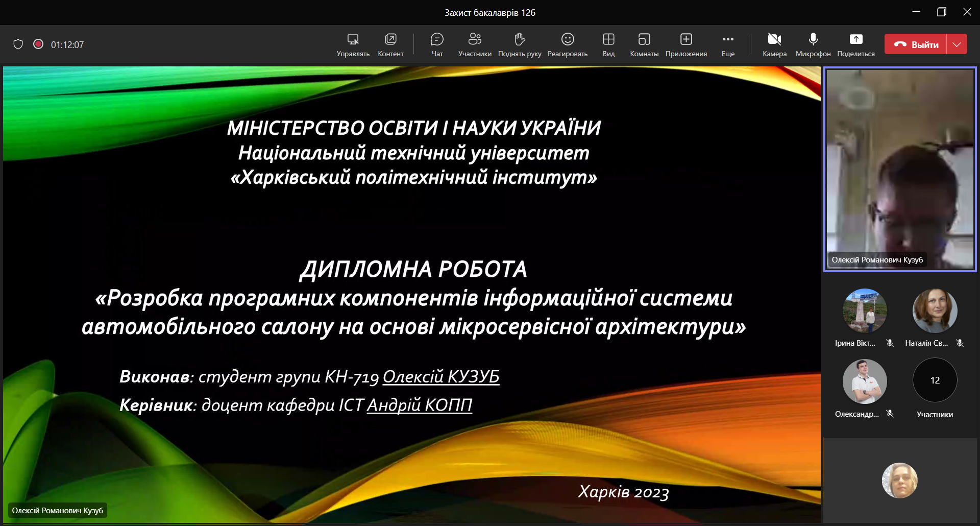Open the Приложения (apps) panel
Screen dimensions: 980x526
[686, 45]
